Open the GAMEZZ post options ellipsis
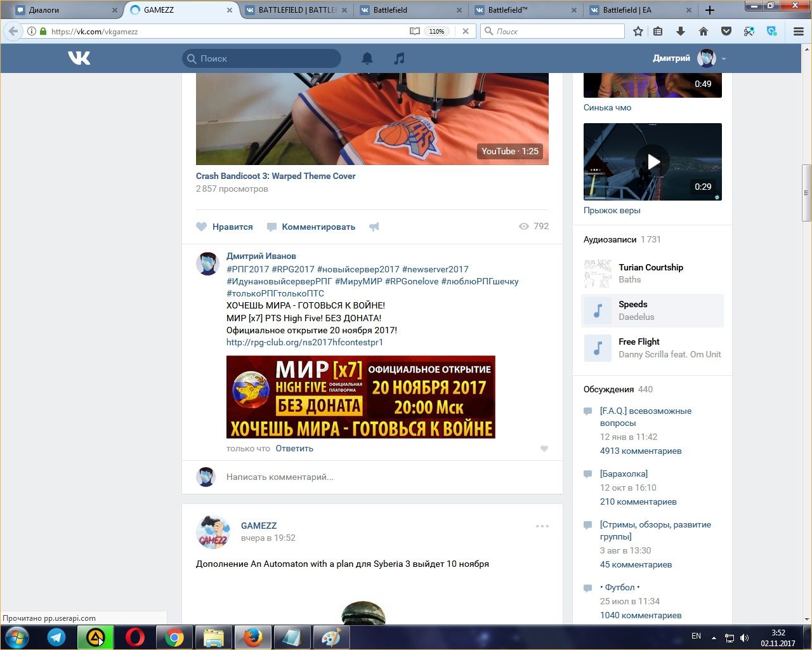This screenshot has height=650, width=812. pyautogui.click(x=542, y=526)
